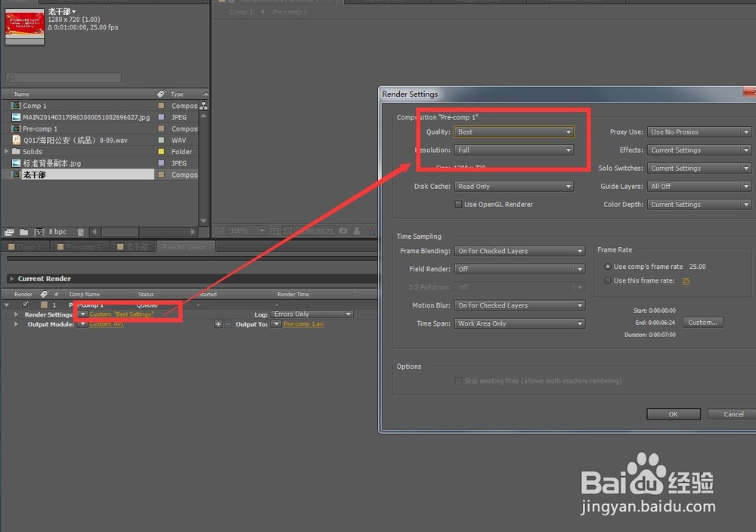This screenshot has height=532, width=756.
Task: Expand the Output Module details triangle
Action: (x=17, y=324)
